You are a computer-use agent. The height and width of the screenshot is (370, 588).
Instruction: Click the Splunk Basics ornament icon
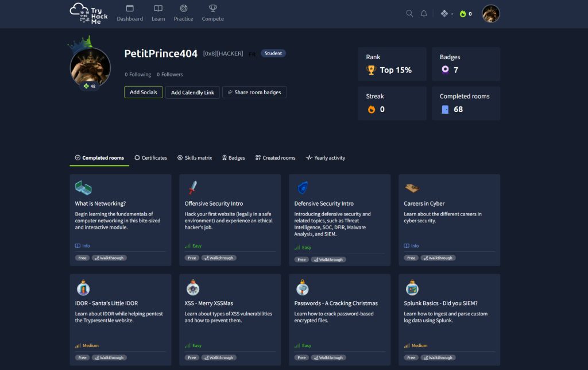point(412,287)
